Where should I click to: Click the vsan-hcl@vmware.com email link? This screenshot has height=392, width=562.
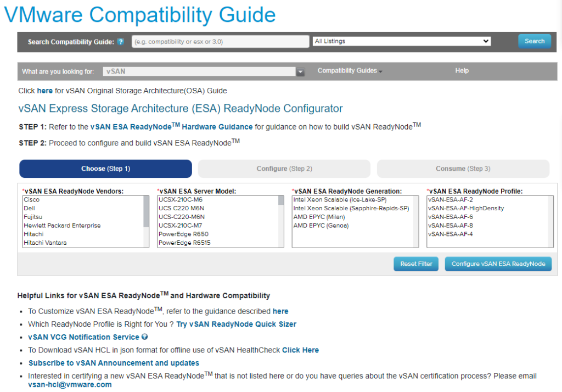tap(70, 385)
